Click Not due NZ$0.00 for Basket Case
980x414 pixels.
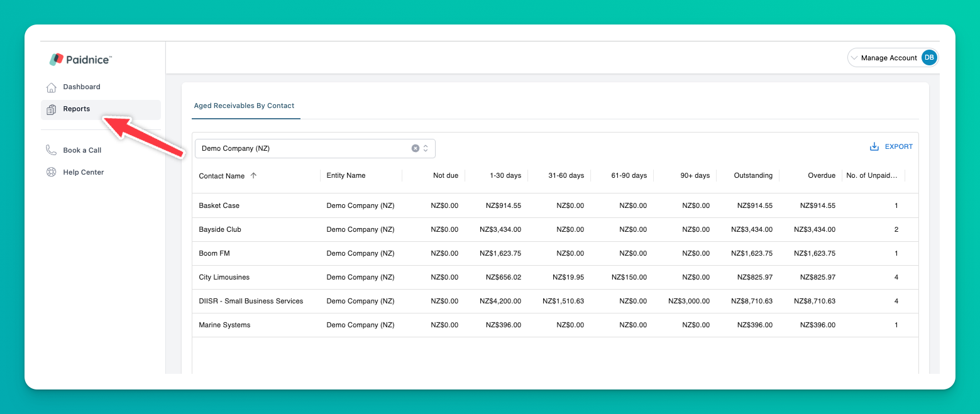pyautogui.click(x=444, y=205)
